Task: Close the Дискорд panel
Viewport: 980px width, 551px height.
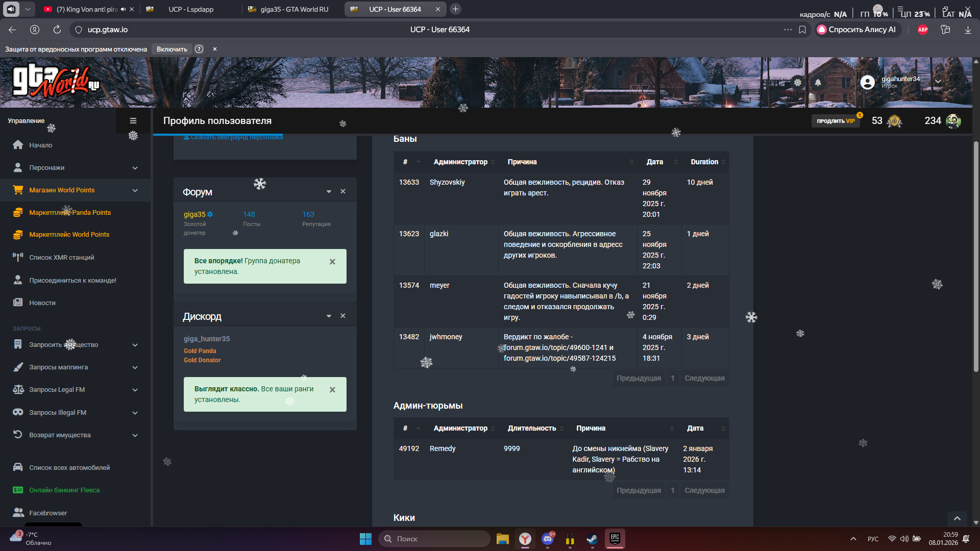Action: pyautogui.click(x=343, y=316)
